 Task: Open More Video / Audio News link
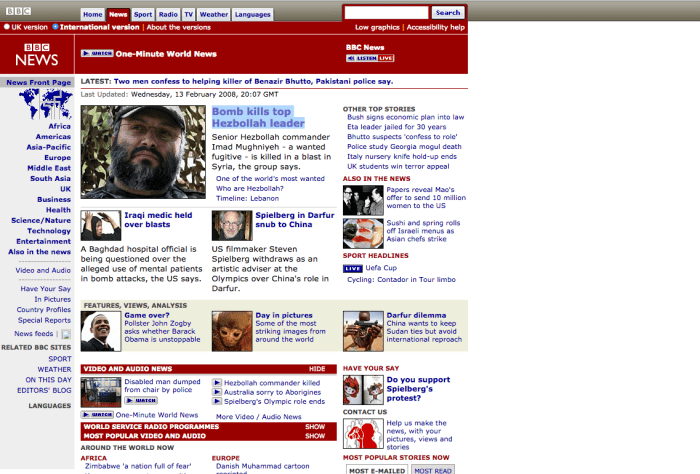[x=258, y=416]
